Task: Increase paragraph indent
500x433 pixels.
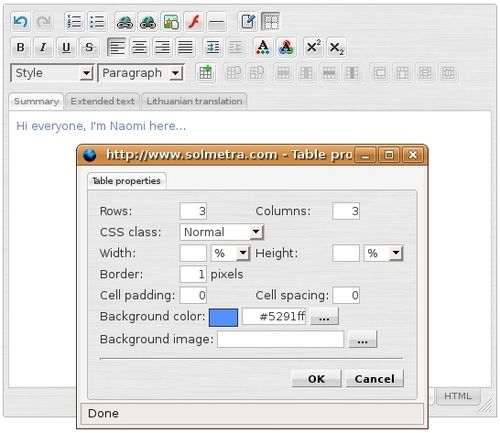Action: [x=213, y=47]
